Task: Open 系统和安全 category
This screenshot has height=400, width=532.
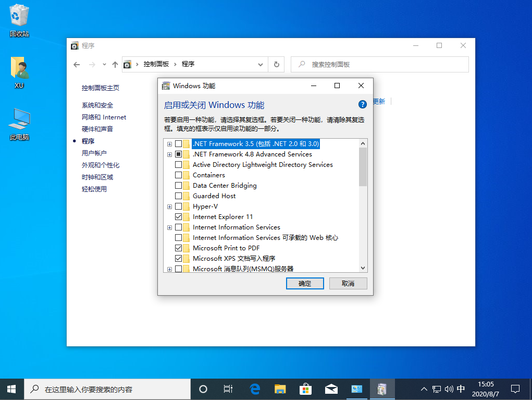Action: 97,105
